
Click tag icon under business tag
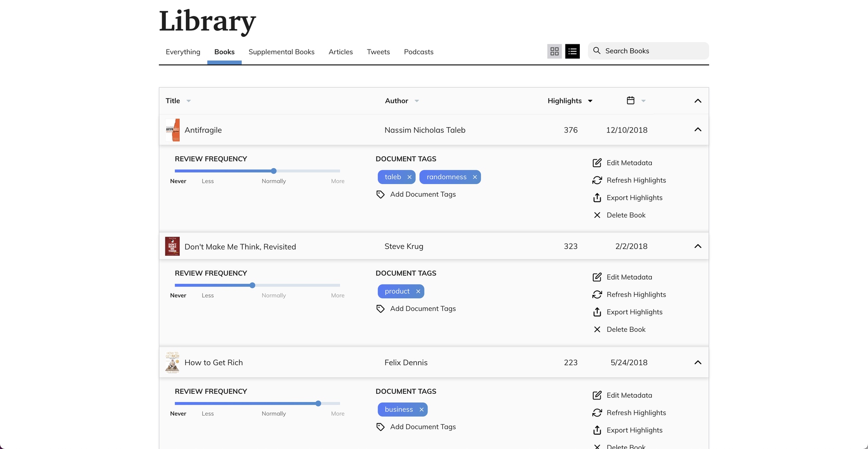(x=381, y=427)
